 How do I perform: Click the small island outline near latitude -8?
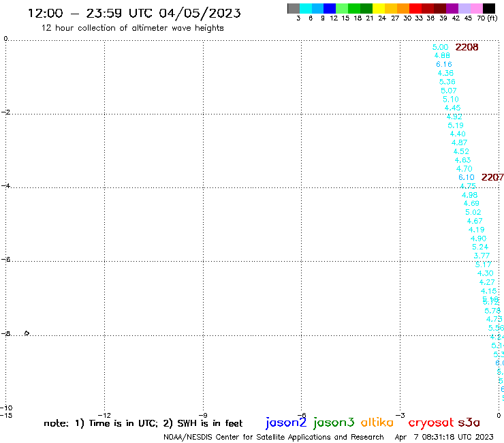[27, 333]
